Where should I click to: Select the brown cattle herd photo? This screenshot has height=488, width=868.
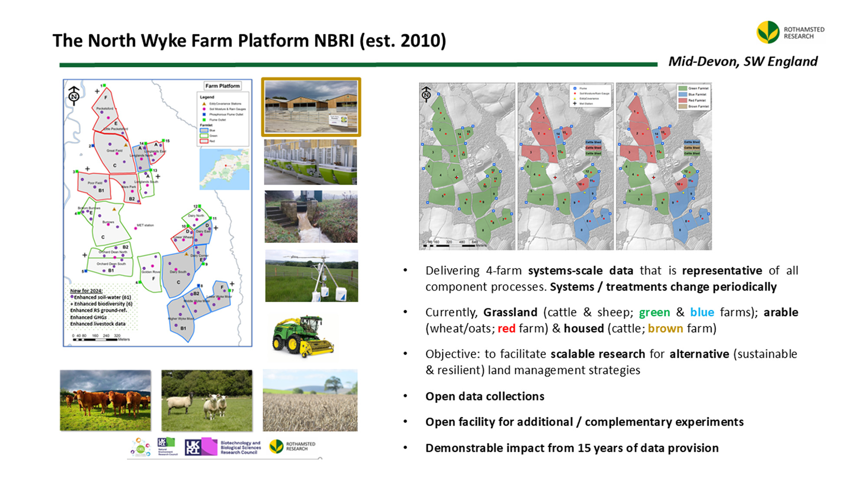[x=105, y=400]
